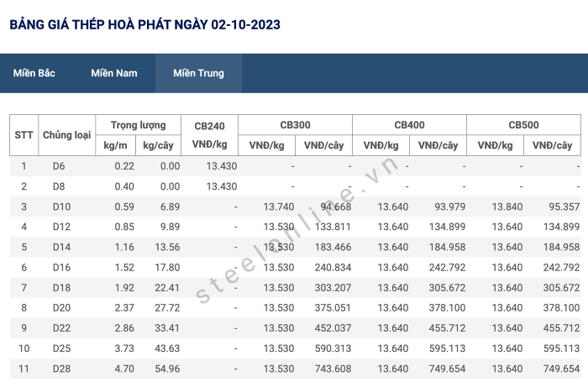Viewport: 588px width, 387px height.
Task: Click the 9.89 kg/cây value for D12
Action: [x=171, y=227]
